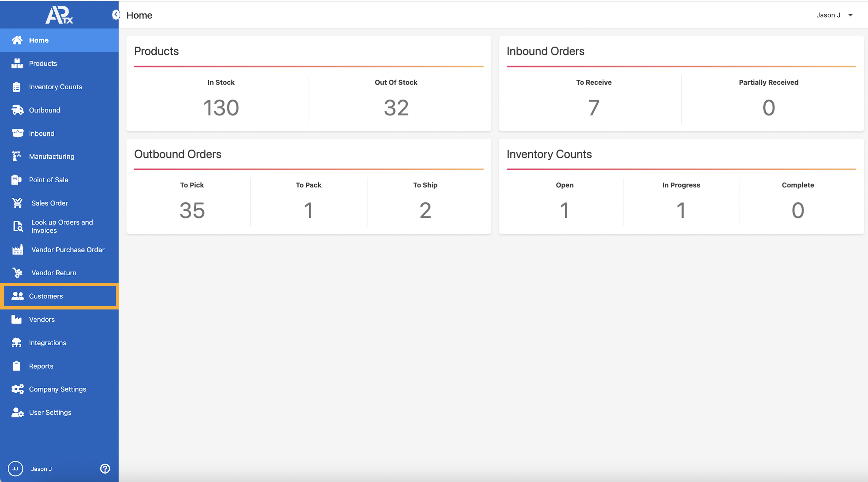Click the Point of Sale register icon
The height and width of the screenshot is (482, 868).
click(x=16, y=180)
